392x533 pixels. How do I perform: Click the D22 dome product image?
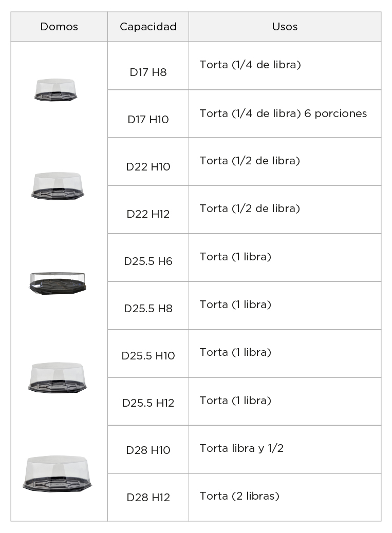[58, 185]
